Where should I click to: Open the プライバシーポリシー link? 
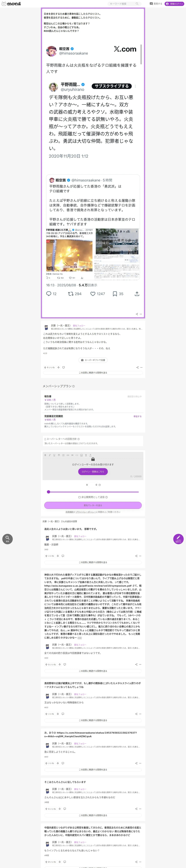(86, 512)
